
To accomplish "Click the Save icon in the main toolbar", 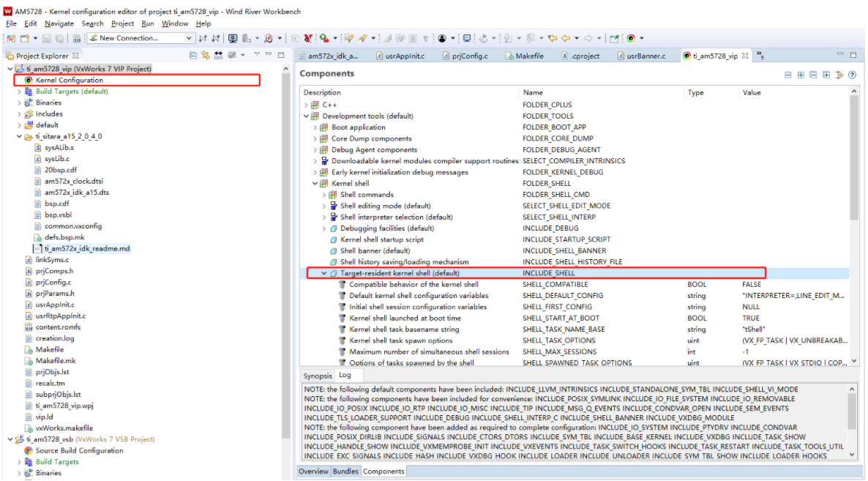I will [45, 37].
